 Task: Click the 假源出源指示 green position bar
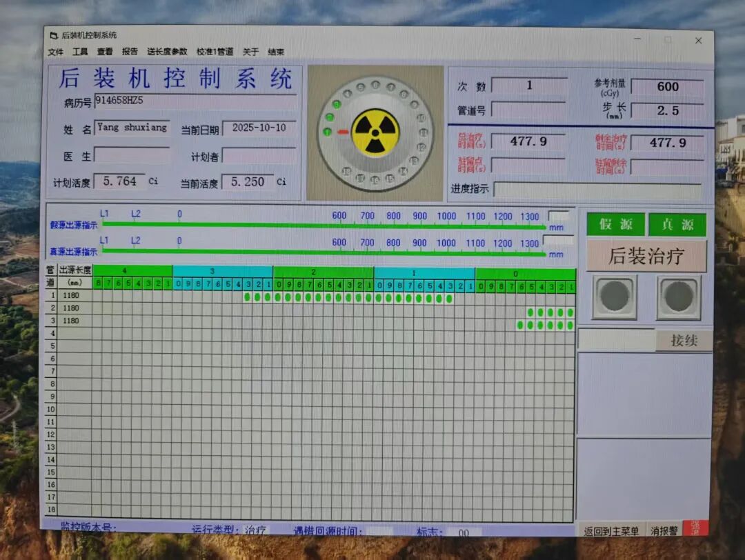(x=324, y=225)
